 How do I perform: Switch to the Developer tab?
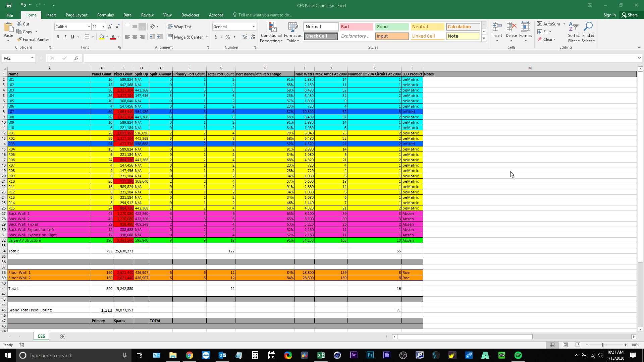click(x=190, y=15)
